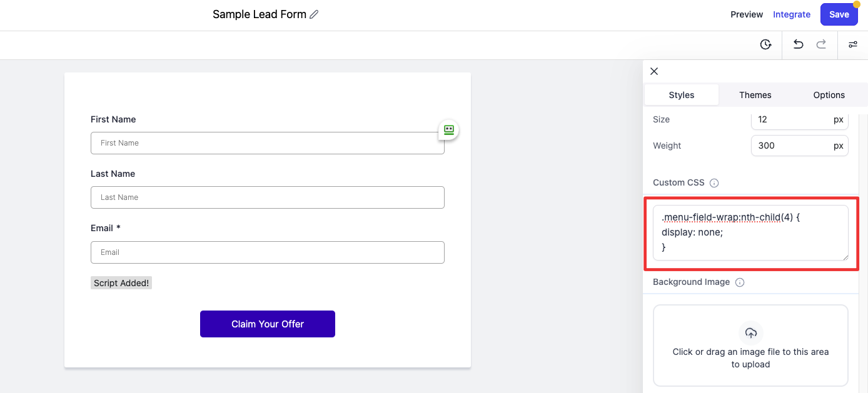868x393 pixels.
Task: Click the redo arrow icon
Action: click(822, 44)
